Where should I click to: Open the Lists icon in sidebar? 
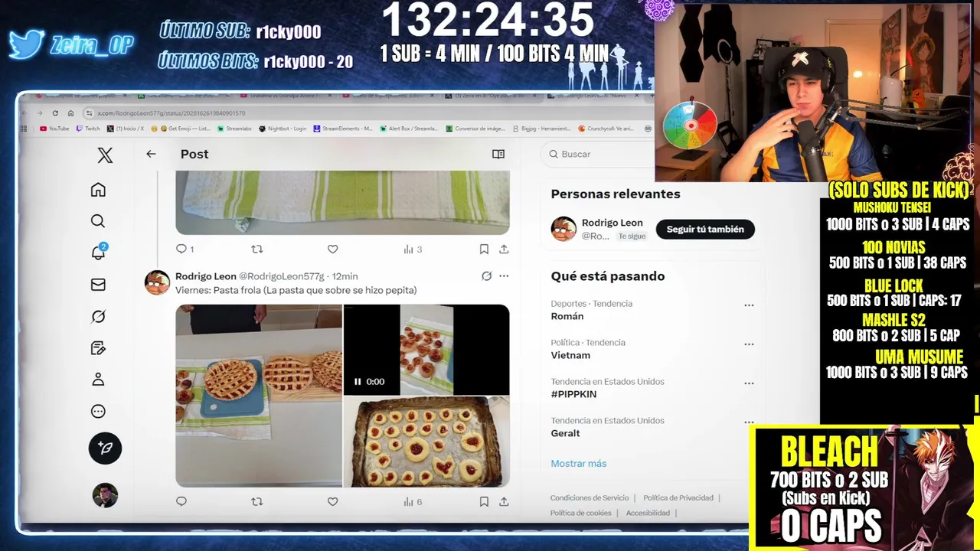click(98, 348)
